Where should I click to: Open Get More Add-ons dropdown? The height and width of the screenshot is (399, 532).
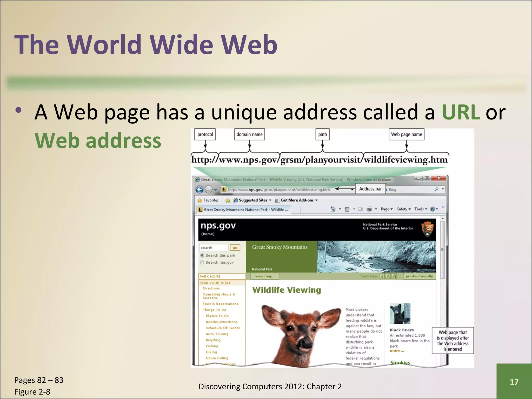[297, 200]
